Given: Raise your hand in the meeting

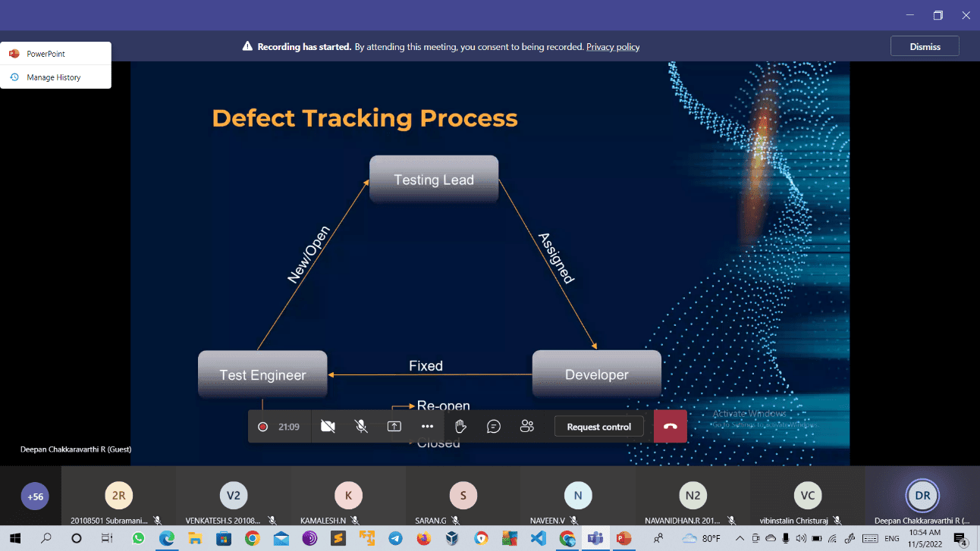Looking at the screenshot, I should pyautogui.click(x=460, y=427).
